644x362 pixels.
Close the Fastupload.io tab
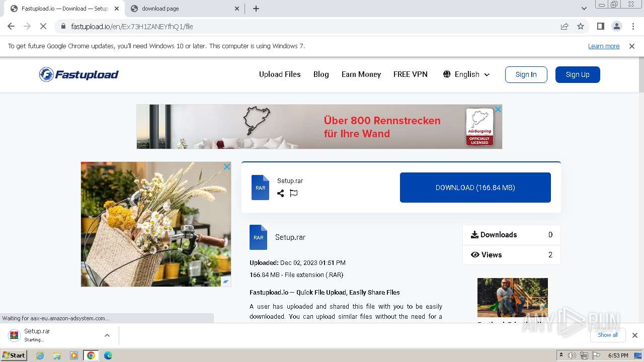pyautogui.click(x=116, y=9)
